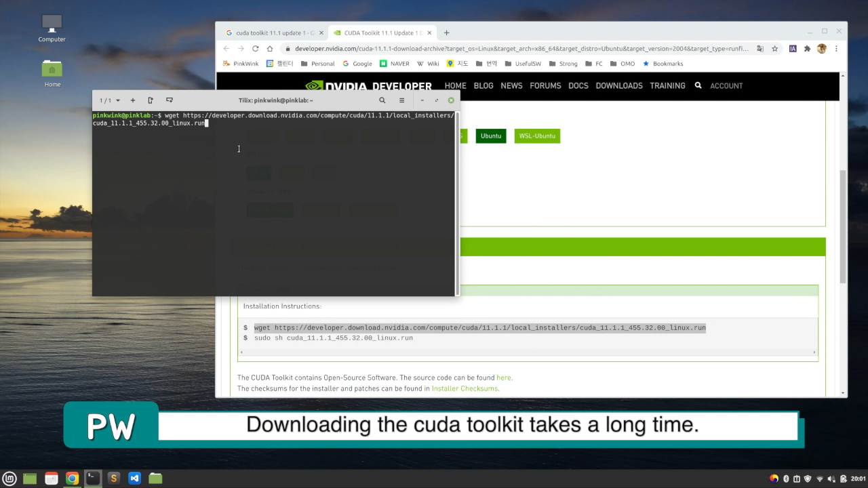The width and height of the screenshot is (868, 488).
Task: Open Personal bookmarks folder
Action: tap(317, 64)
